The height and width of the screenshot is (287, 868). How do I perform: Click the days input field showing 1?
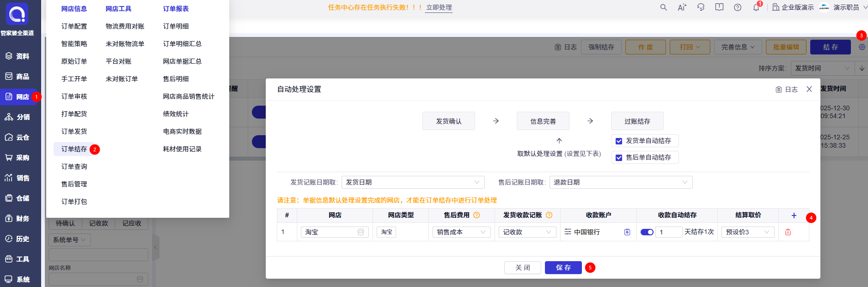coord(669,232)
